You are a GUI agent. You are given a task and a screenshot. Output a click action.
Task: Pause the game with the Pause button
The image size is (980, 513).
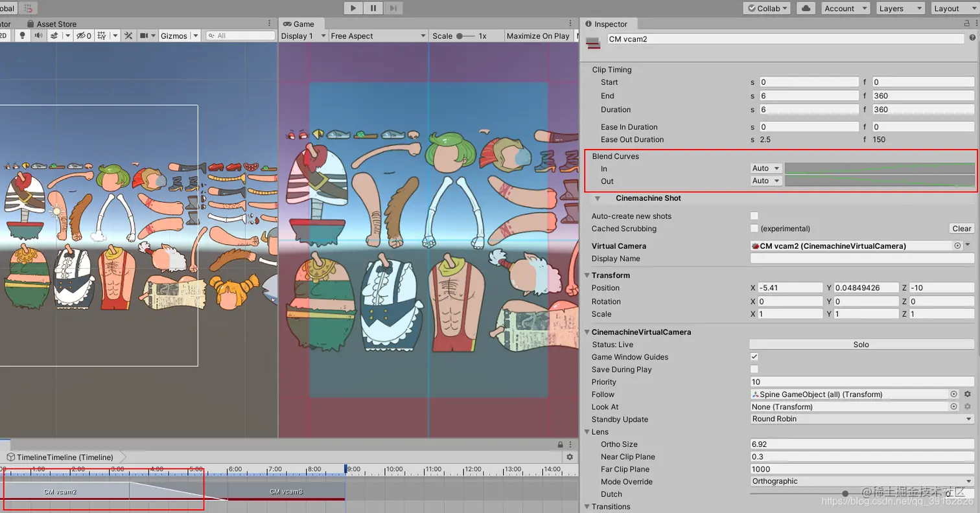tap(373, 8)
